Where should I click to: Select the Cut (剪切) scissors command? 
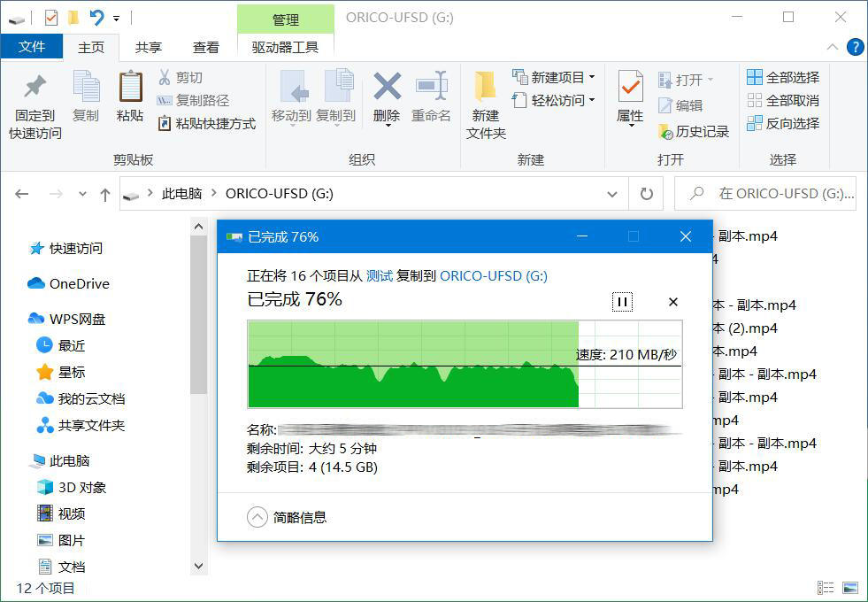181,78
